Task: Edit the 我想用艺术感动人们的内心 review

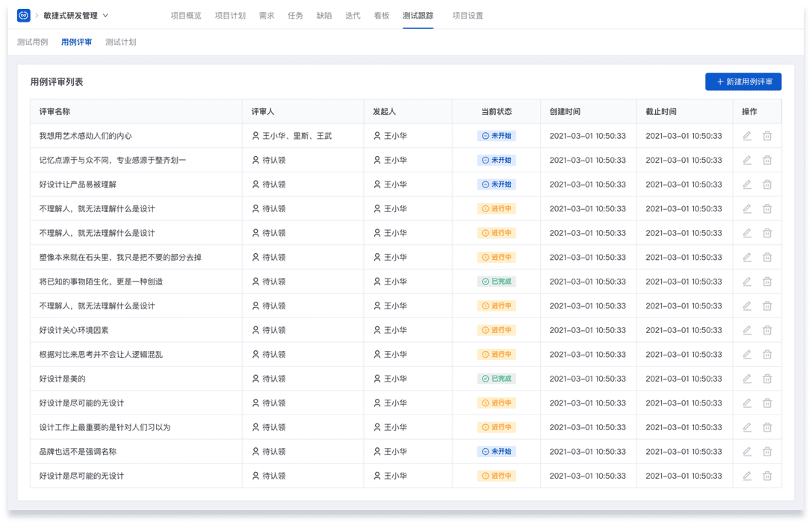Action: pos(747,136)
